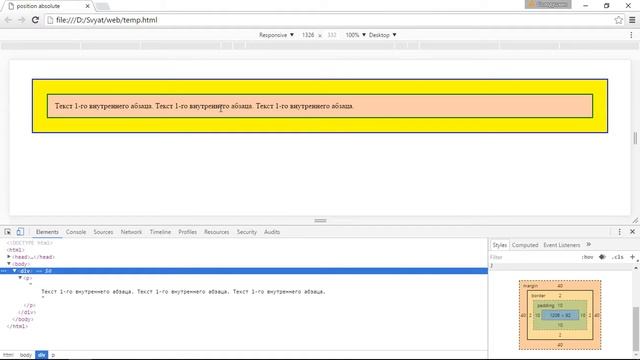Select html in the breadcrumb bar

coord(8,355)
